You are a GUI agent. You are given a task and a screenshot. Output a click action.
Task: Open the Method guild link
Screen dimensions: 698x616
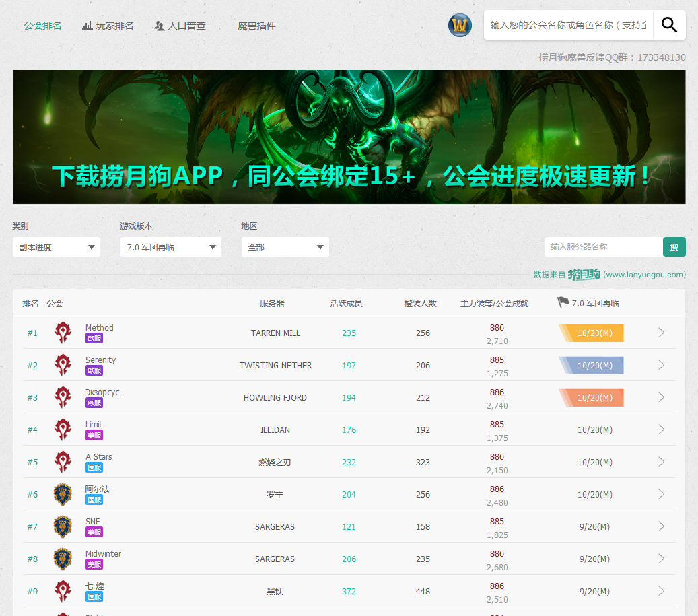pos(99,328)
